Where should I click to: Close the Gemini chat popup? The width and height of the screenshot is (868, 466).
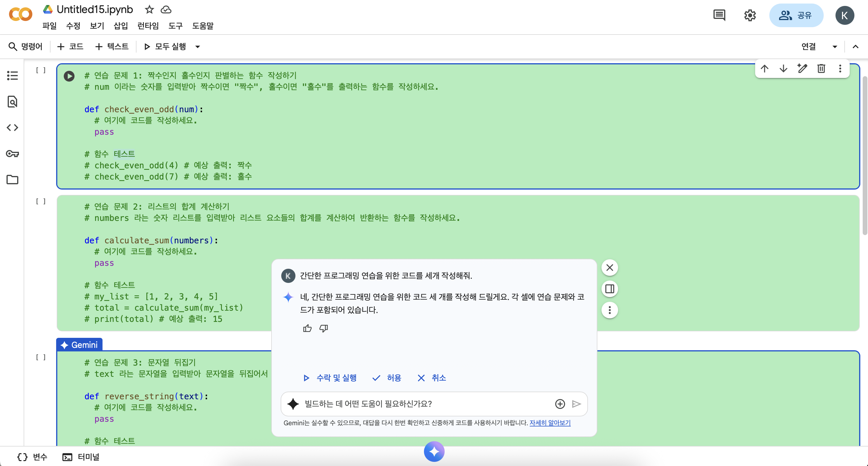pos(609,268)
